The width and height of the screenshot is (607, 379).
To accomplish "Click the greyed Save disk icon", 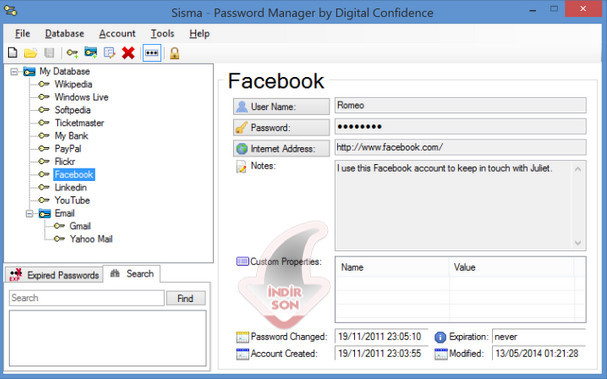I will [x=49, y=53].
